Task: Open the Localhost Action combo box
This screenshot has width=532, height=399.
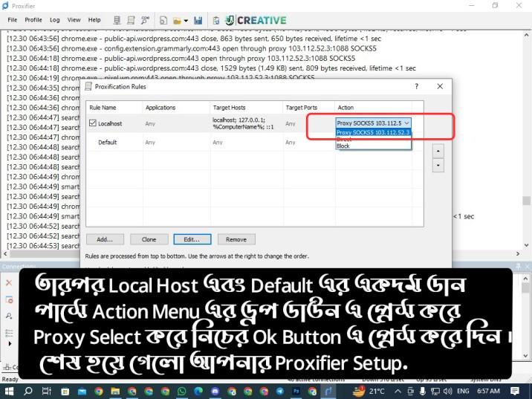Action: 373,123
